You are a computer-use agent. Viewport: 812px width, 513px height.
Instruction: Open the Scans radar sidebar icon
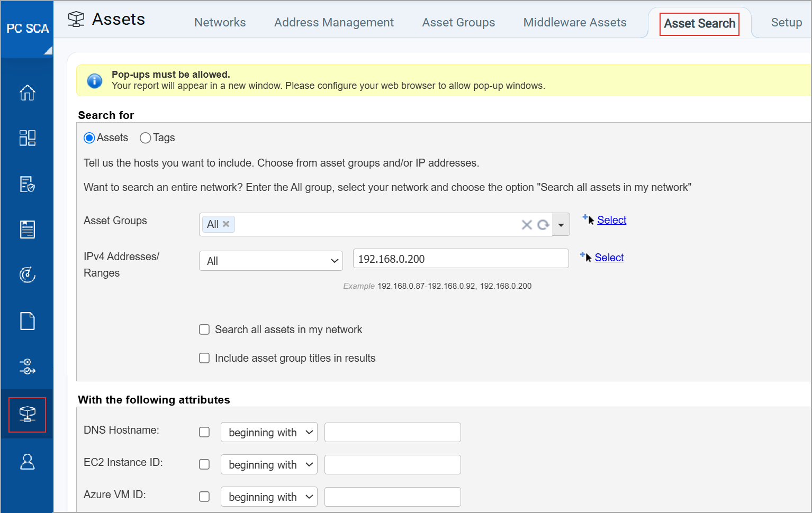coord(27,275)
